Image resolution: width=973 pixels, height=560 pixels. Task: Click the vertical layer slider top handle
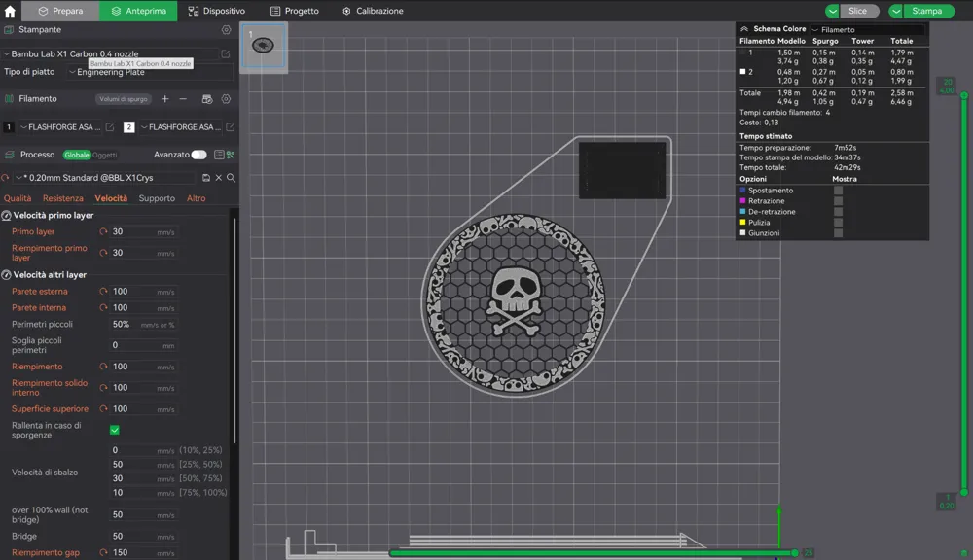(x=963, y=95)
